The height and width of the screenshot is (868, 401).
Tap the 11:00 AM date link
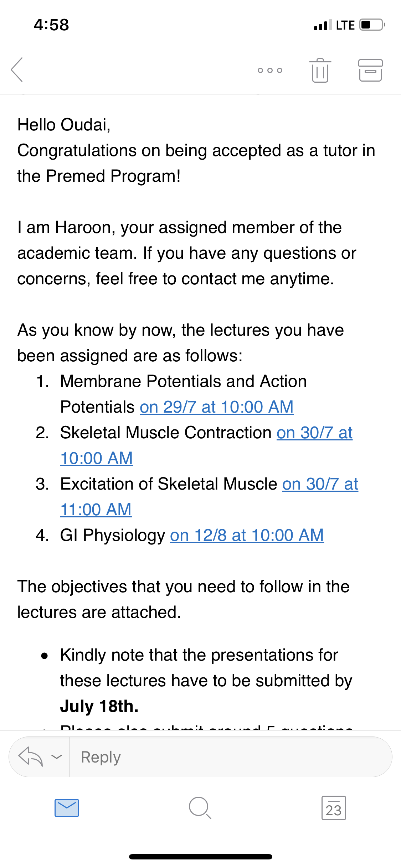(96, 510)
